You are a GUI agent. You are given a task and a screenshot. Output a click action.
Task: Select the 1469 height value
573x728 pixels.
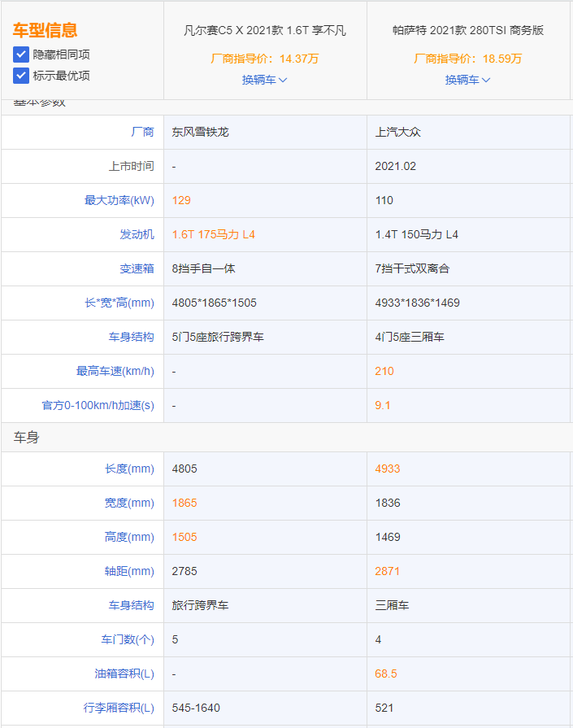click(388, 537)
